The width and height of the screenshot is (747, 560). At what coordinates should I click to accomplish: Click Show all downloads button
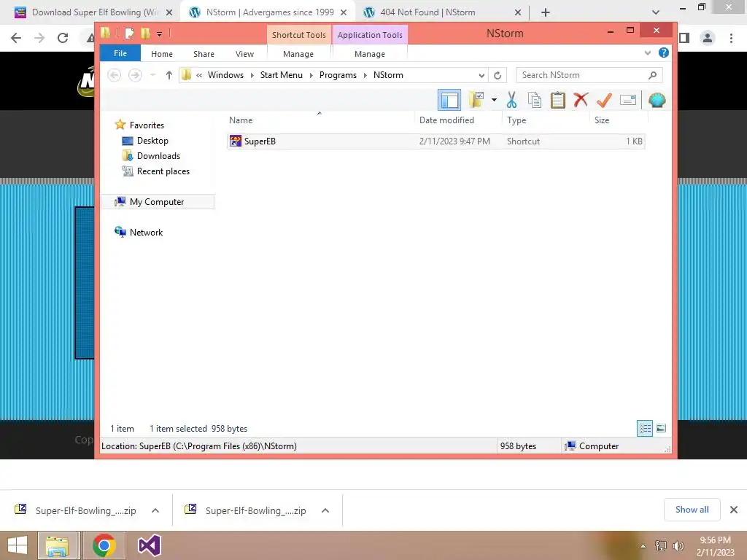coord(692,510)
